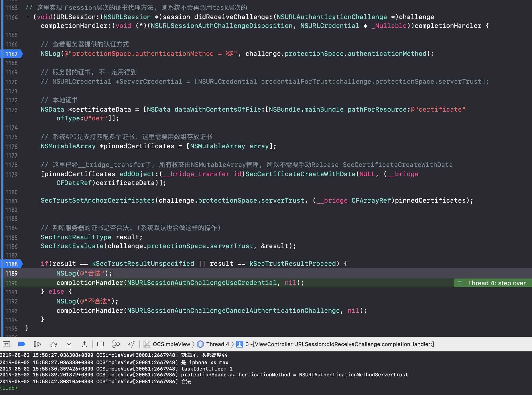The image size is (532, 395).
Task: Click Simulate Location arrow icon
Action: 131,344
